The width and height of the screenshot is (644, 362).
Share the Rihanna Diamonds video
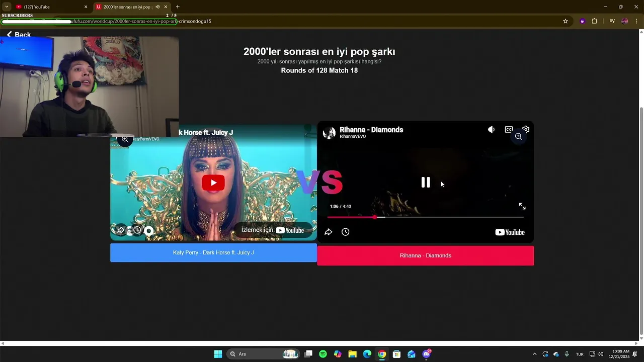click(x=328, y=232)
